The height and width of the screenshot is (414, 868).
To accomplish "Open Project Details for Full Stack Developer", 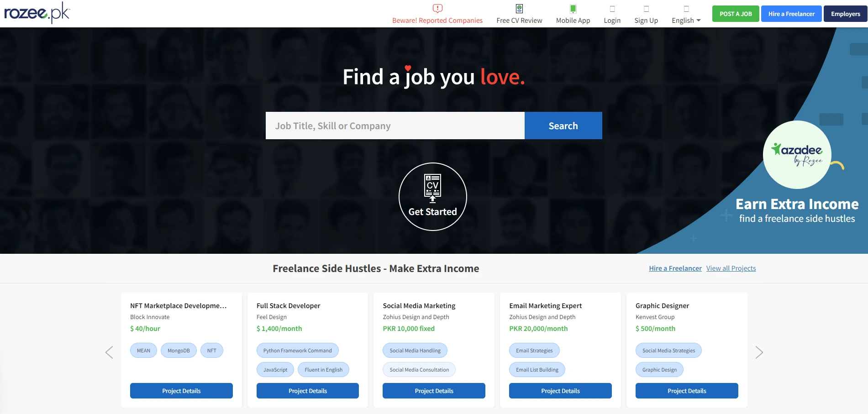I will [x=308, y=391].
